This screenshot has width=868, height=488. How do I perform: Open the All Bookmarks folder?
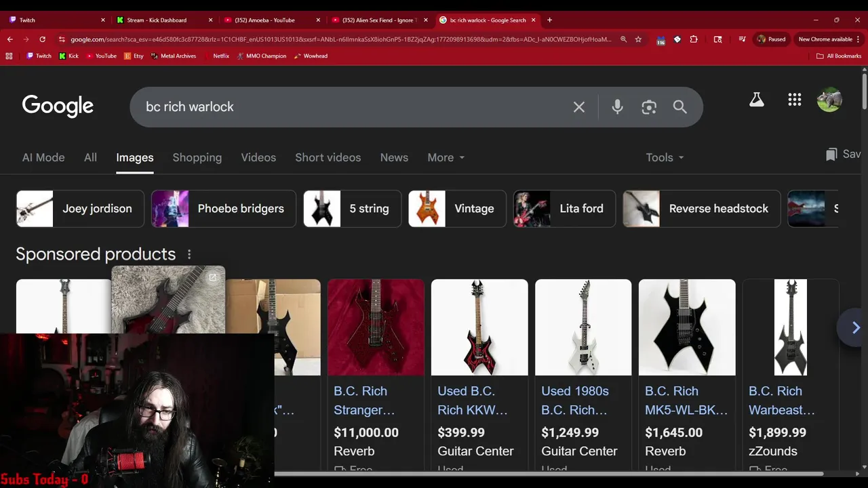click(839, 56)
